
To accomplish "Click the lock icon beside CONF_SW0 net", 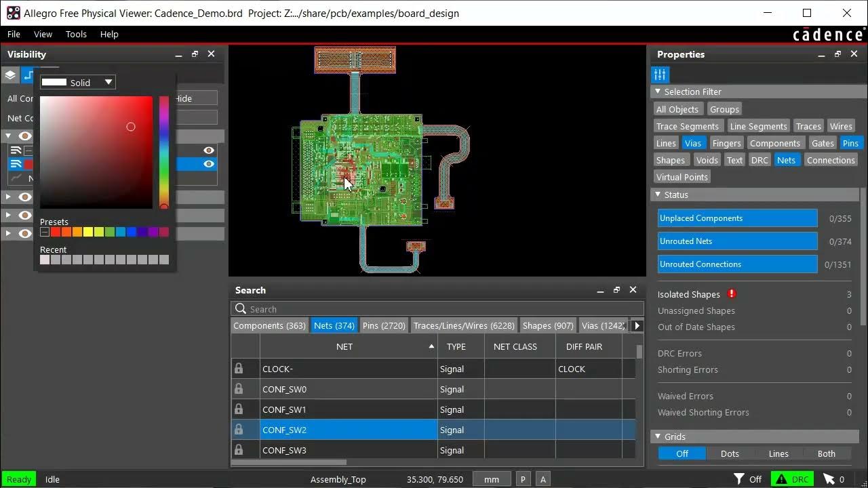I will [239, 389].
